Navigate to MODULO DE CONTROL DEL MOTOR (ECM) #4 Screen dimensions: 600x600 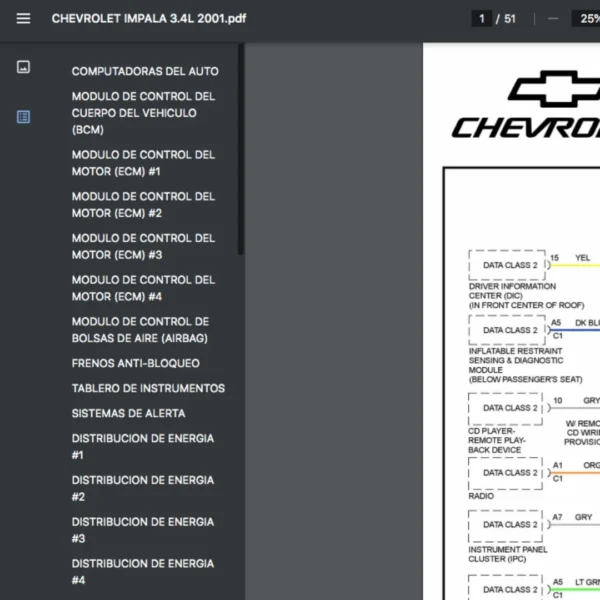(x=143, y=288)
